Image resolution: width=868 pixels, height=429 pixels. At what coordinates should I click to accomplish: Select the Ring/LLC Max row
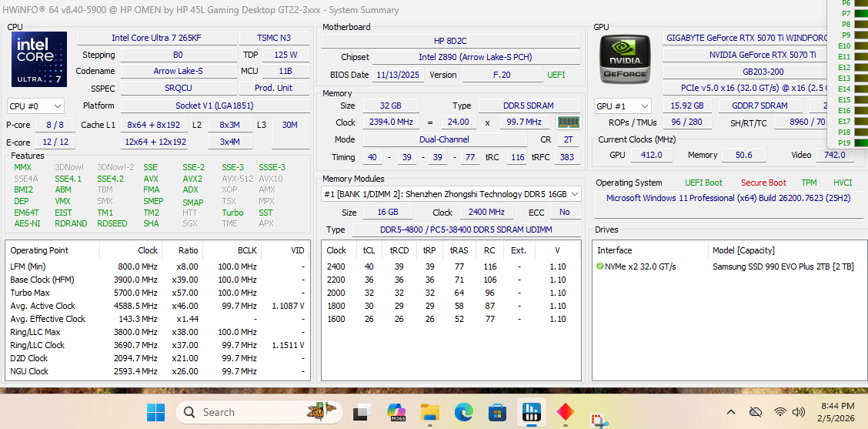pyautogui.click(x=158, y=332)
